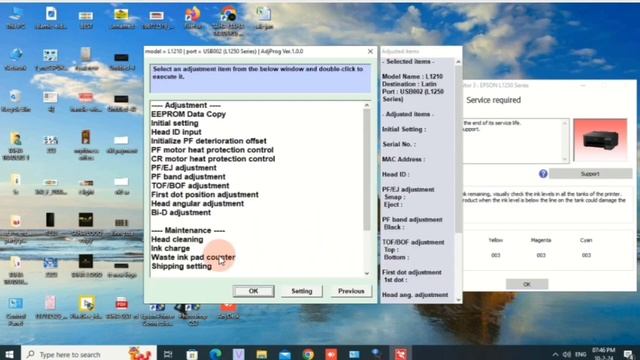Click the Previous button in AdjProg
This screenshot has height=360, width=640.
351,291
